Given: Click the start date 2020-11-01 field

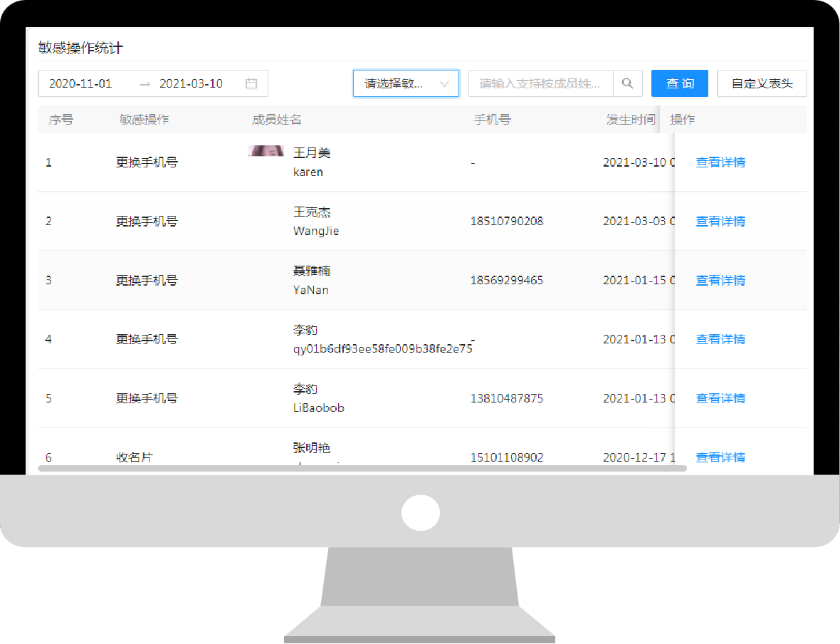Looking at the screenshot, I should tap(80, 83).
